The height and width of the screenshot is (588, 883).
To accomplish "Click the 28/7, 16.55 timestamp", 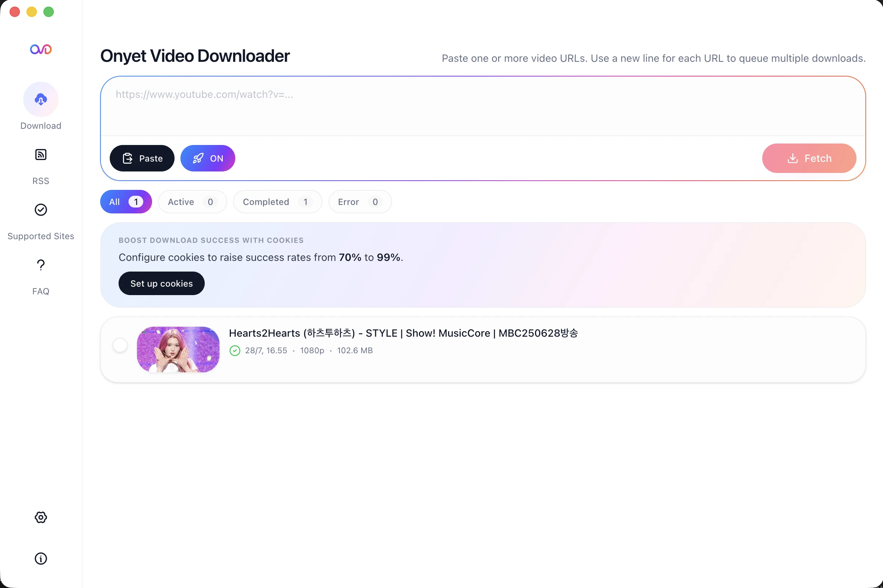I will pos(266,351).
